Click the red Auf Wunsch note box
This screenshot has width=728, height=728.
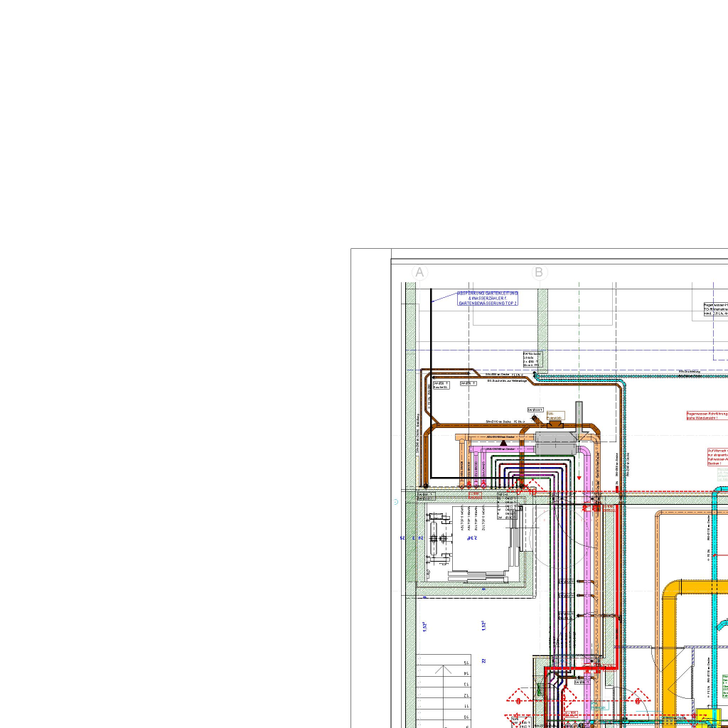[717, 456]
